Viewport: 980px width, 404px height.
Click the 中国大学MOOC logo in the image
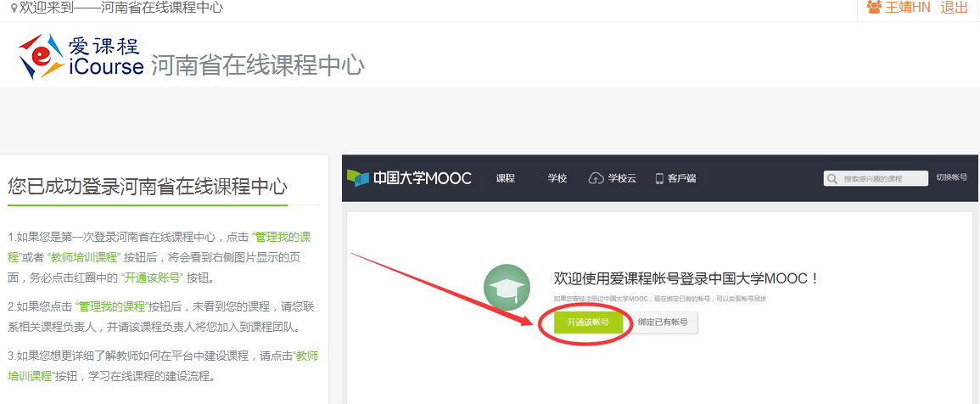[x=409, y=178]
